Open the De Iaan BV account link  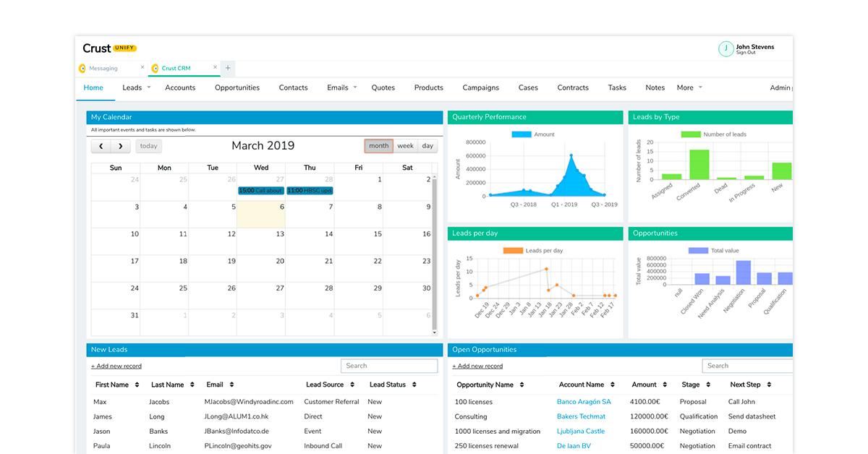[x=574, y=446]
